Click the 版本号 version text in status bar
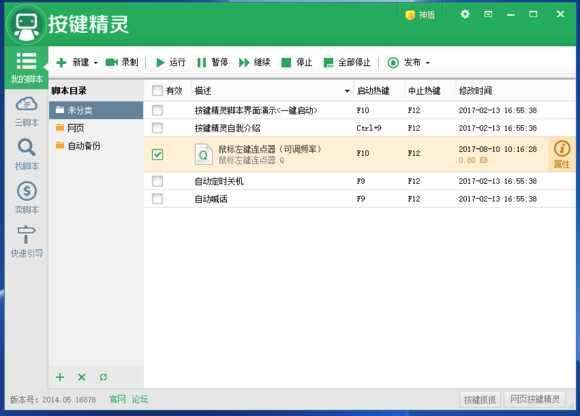Viewport: 580px width, 416px height. (53, 399)
